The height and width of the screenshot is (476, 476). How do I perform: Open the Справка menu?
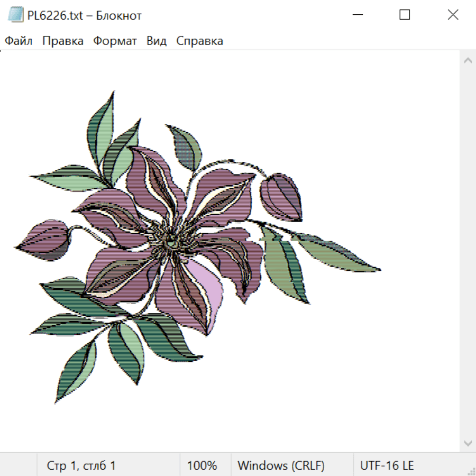pyautogui.click(x=199, y=41)
